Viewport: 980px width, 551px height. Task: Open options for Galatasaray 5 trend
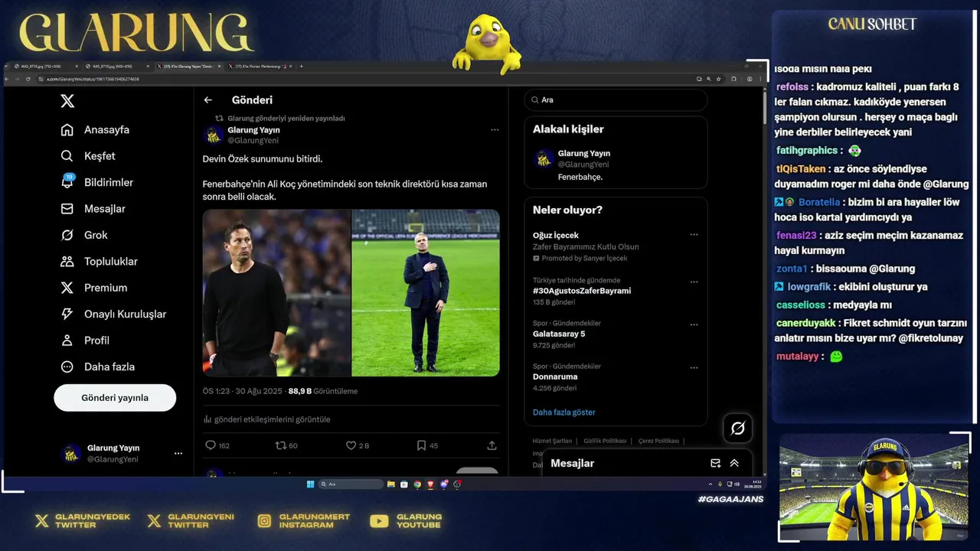(x=694, y=324)
